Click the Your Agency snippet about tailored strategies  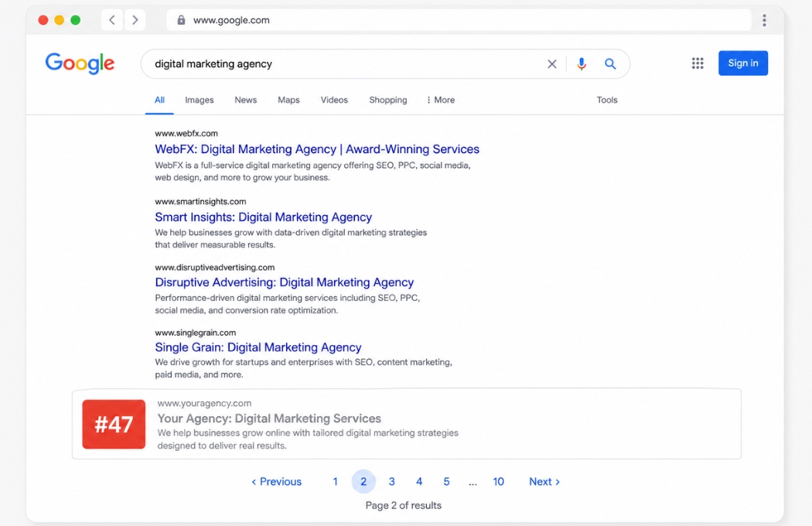[x=308, y=439]
